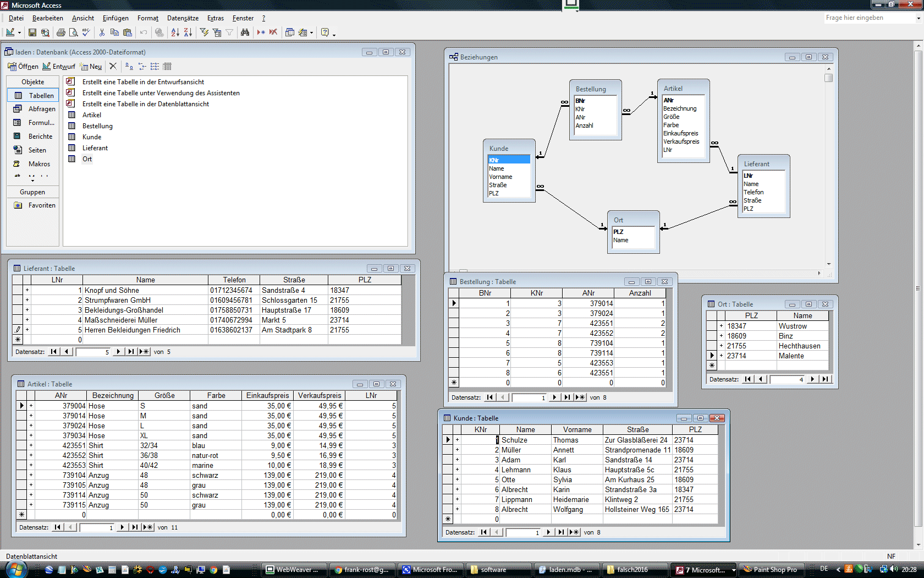Open the Datei menu
The height and width of the screenshot is (578, 924).
[16, 18]
